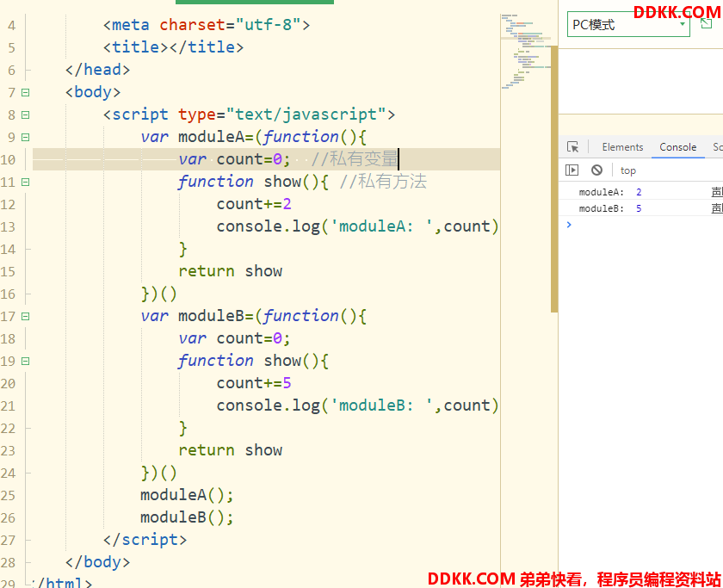Image resolution: width=723 pixels, height=588 pixels.
Task: Click the 'moduleB();' call on line 26
Action: (x=187, y=517)
